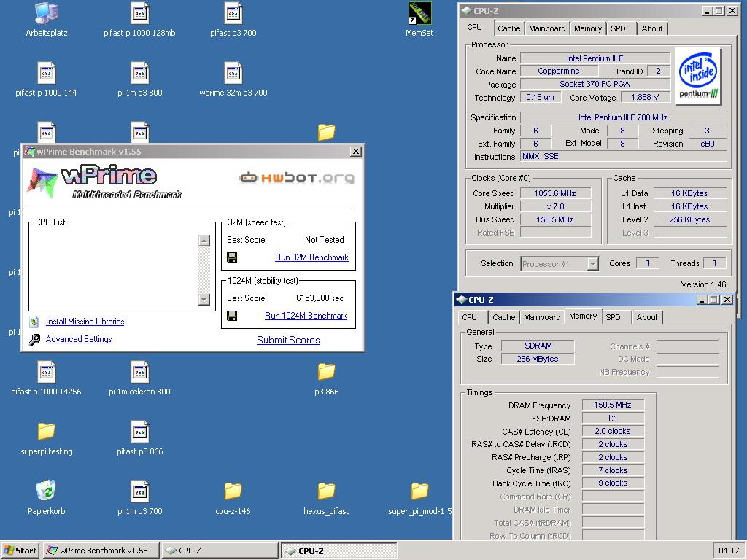Click CPU List scrollbar up arrow
The image size is (747, 560).
(x=204, y=241)
